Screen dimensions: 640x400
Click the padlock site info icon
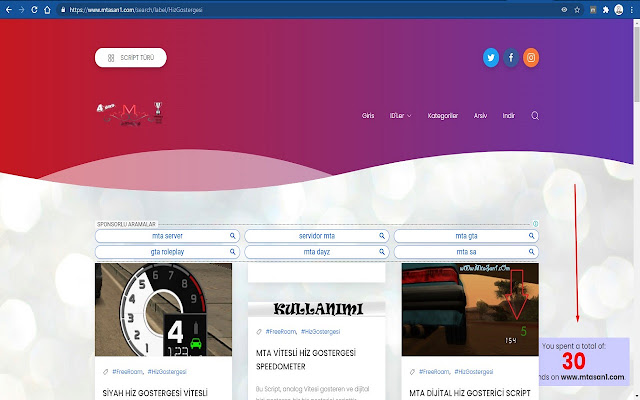[x=63, y=10]
